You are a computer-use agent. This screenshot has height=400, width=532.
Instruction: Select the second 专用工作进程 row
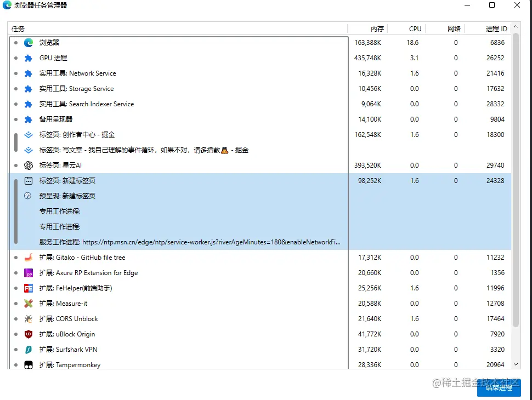(x=260, y=227)
